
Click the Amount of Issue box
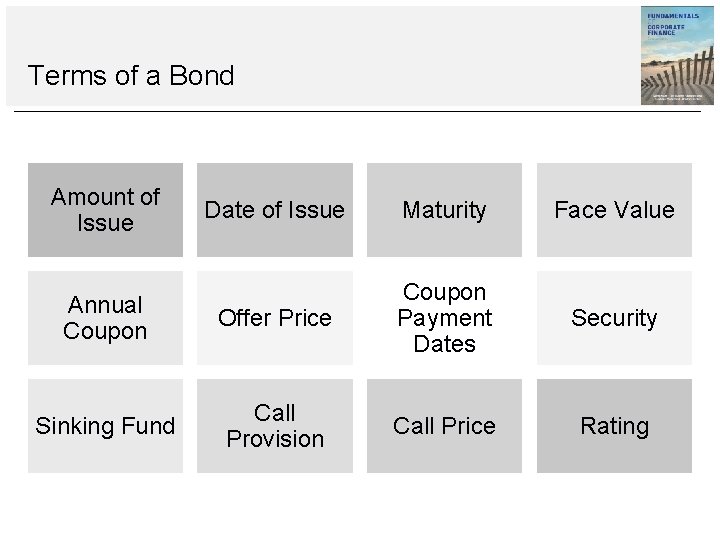(105, 210)
